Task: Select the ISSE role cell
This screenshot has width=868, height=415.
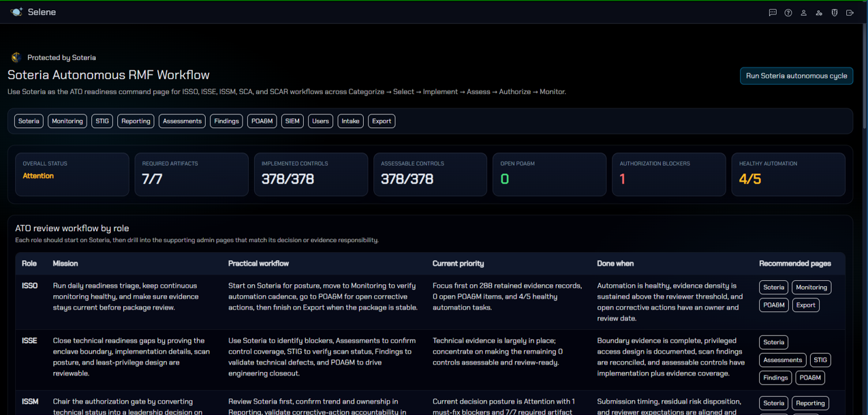Action: coord(29,341)
